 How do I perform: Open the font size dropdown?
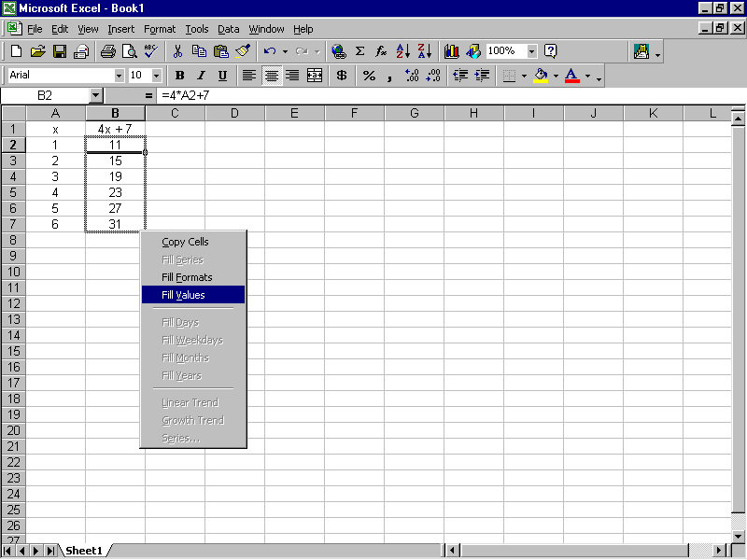(x=156, y=76)
